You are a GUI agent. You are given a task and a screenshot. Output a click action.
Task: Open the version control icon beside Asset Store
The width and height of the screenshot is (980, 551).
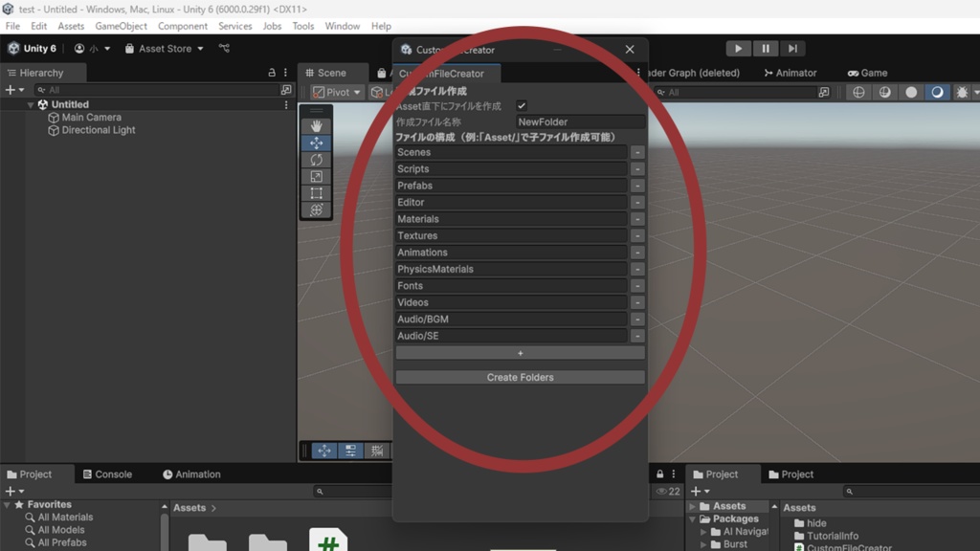coord(224,48)
